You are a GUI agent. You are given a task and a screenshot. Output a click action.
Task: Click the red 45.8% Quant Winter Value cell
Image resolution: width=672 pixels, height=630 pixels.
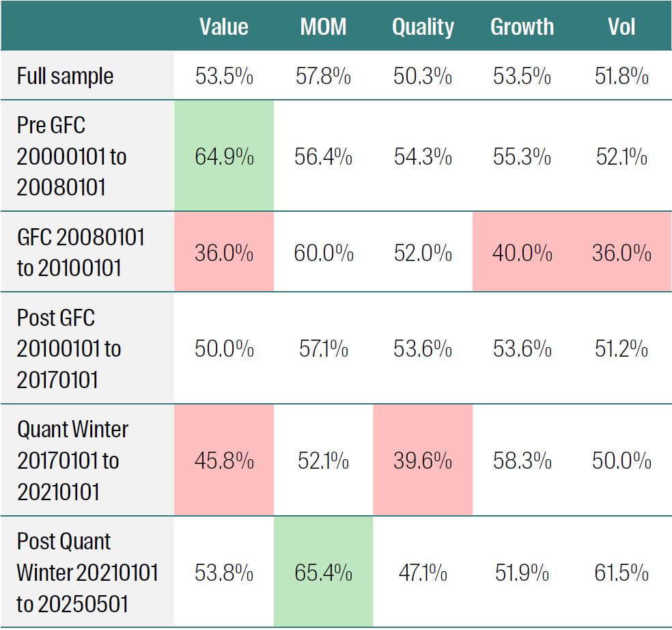(224, 461)
